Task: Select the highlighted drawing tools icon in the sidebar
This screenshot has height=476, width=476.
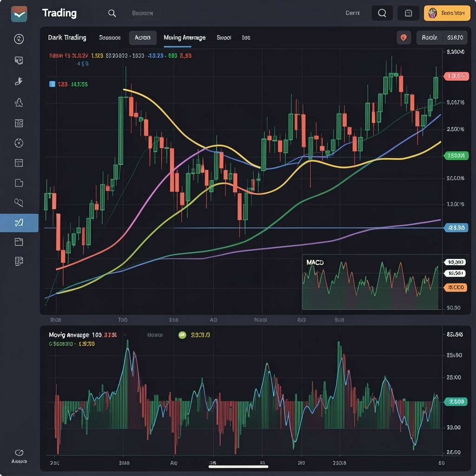Action: (x=19, y=223)
